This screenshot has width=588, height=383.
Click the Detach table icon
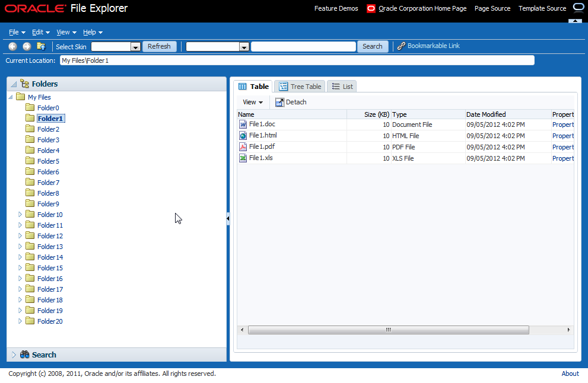coord(279,103)
